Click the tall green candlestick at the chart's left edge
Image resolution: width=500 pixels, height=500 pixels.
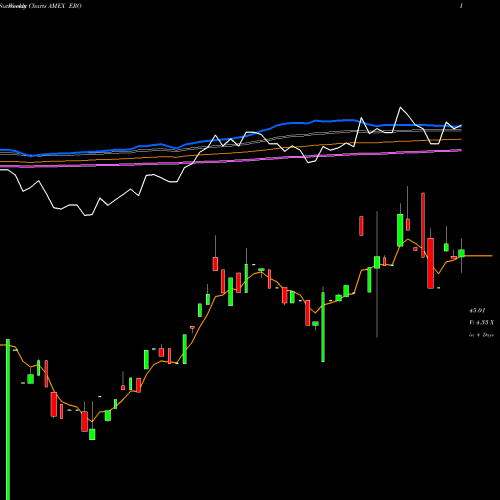tap(8, 419)
